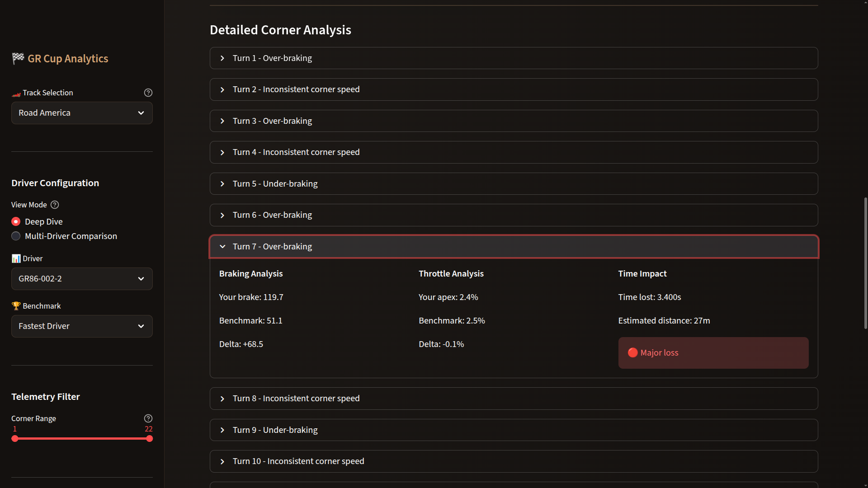Open the Fastest Driver benchmark dropdown
Image resolution: width=868 pixels, height=488 pixels.
tap(82, 326)
